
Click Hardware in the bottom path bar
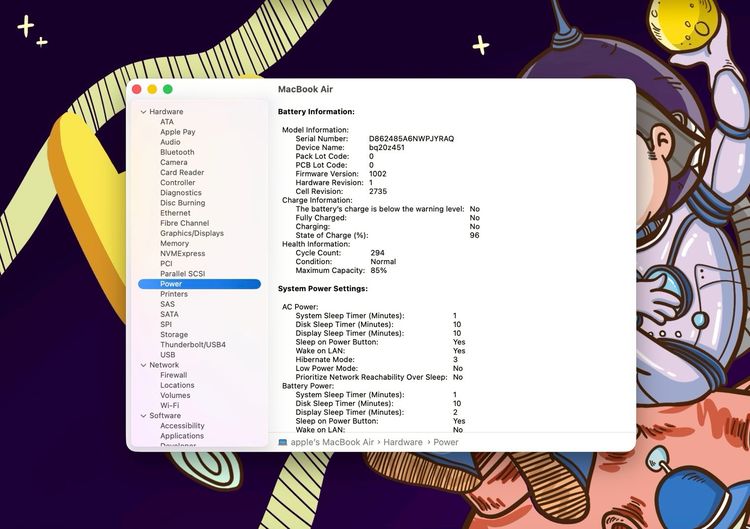(x=403, y=442)
